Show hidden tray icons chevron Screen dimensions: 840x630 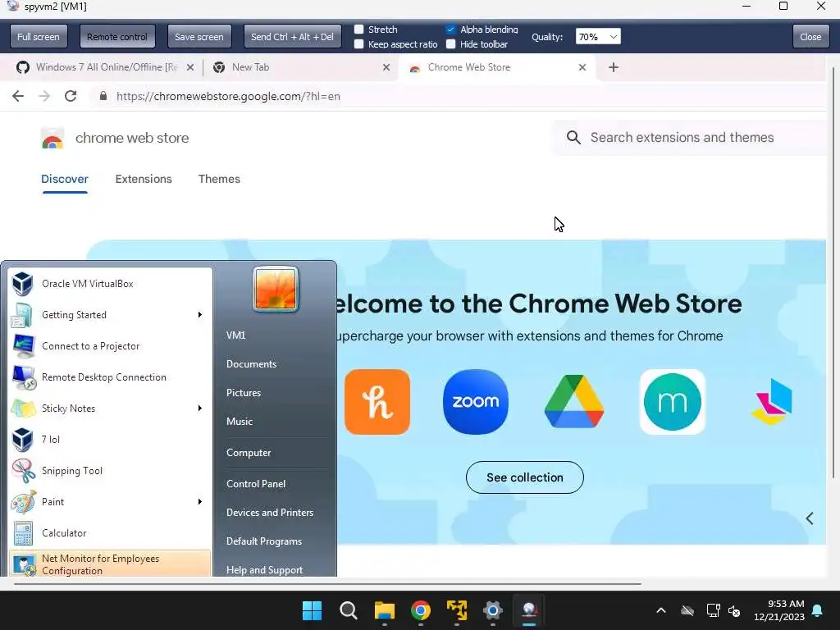click(x=661, y=610)
